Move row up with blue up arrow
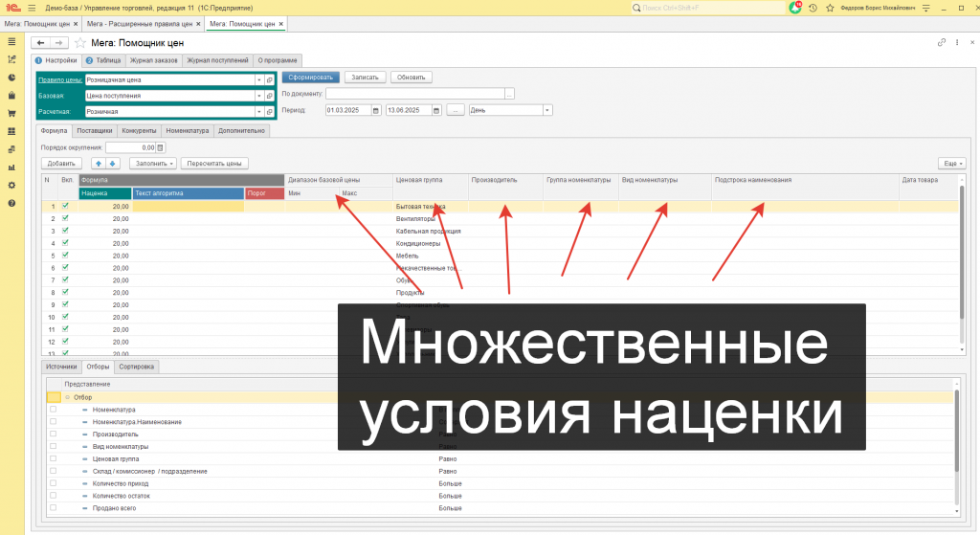The width and height of the screenshot is (980, 535). pyautogui.click(x=99, y=163)
